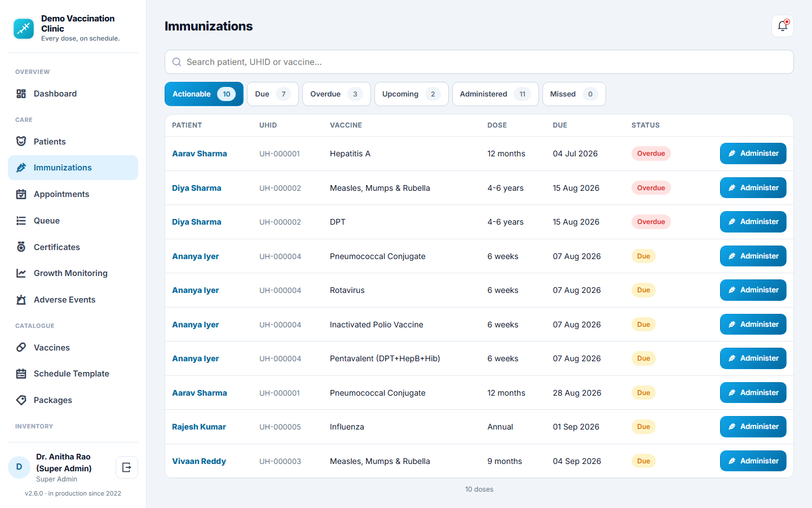Viewport: 812px width, 508px height.
Task: Click the Due badge in Influenza row
Action: [643, 427]
